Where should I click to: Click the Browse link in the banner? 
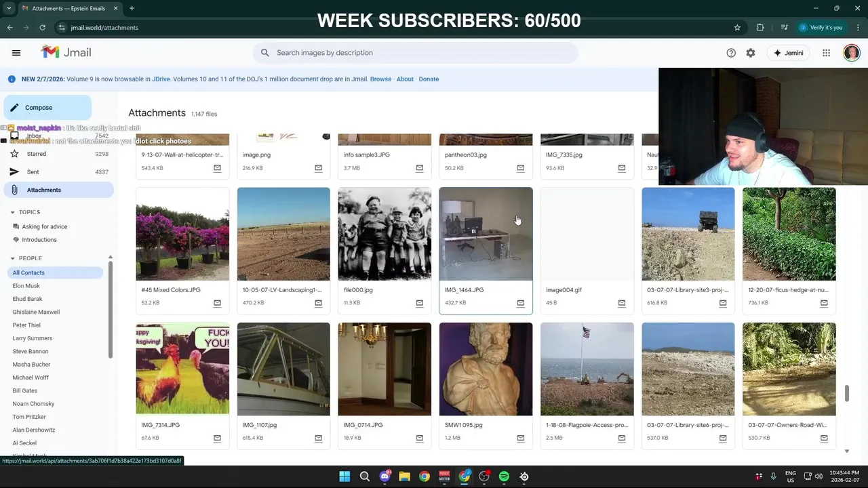(x=380, y=79)
